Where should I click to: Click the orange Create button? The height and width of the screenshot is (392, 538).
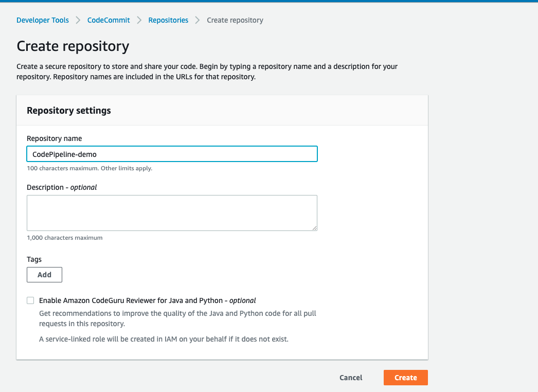(x=405, y=378)
